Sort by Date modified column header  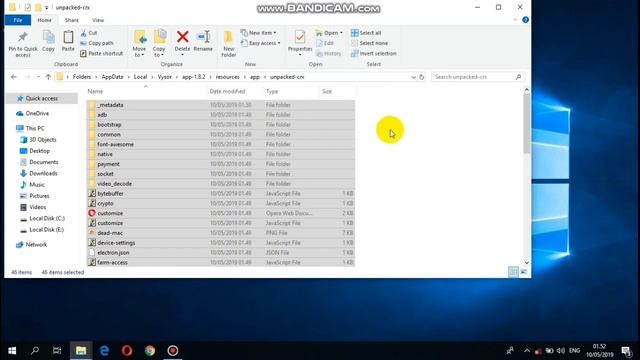(x=227, y=91)
